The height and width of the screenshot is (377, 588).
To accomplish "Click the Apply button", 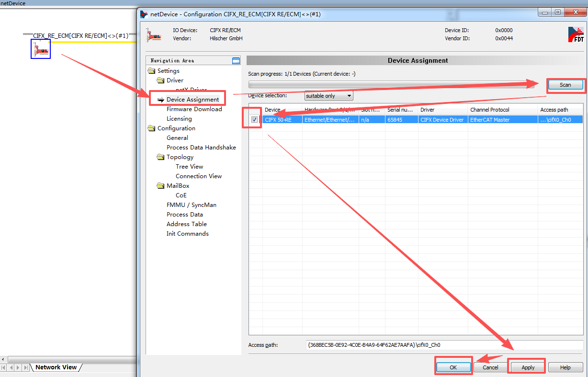I will [x=528, y=367].
